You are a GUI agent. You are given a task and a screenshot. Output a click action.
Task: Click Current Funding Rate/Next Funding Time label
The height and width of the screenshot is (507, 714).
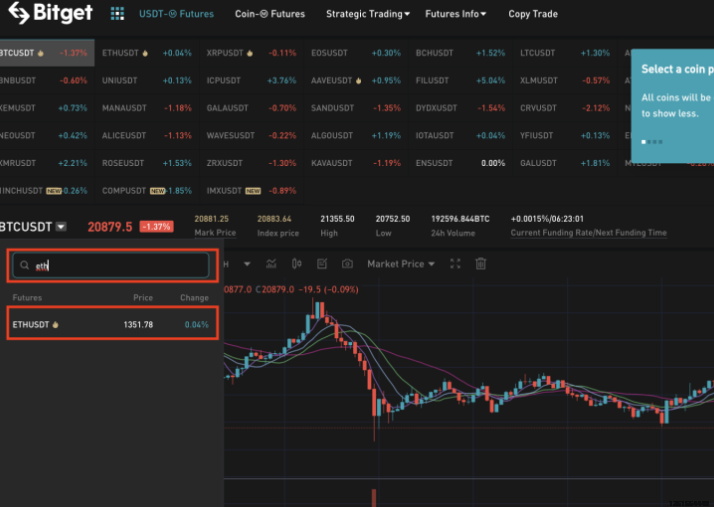(588, 233)
